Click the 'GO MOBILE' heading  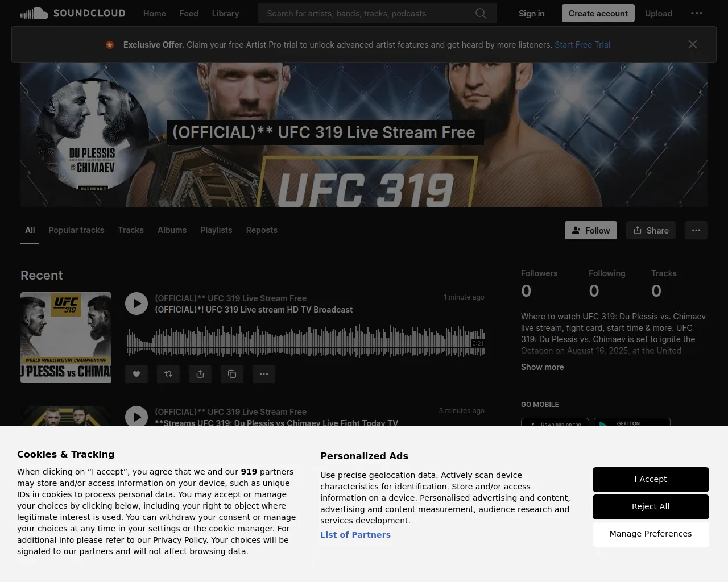click(x=540, y=405)
